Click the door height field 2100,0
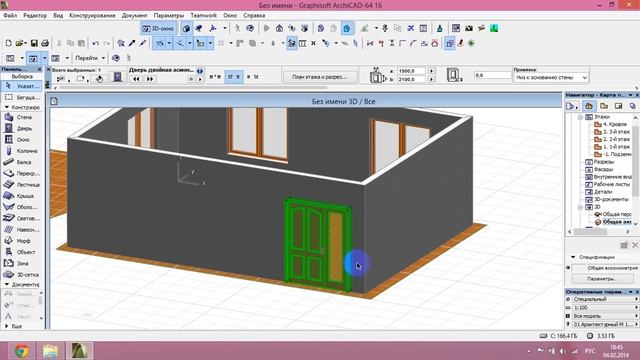The image size is (640, 360). click(x=411, y=79)
